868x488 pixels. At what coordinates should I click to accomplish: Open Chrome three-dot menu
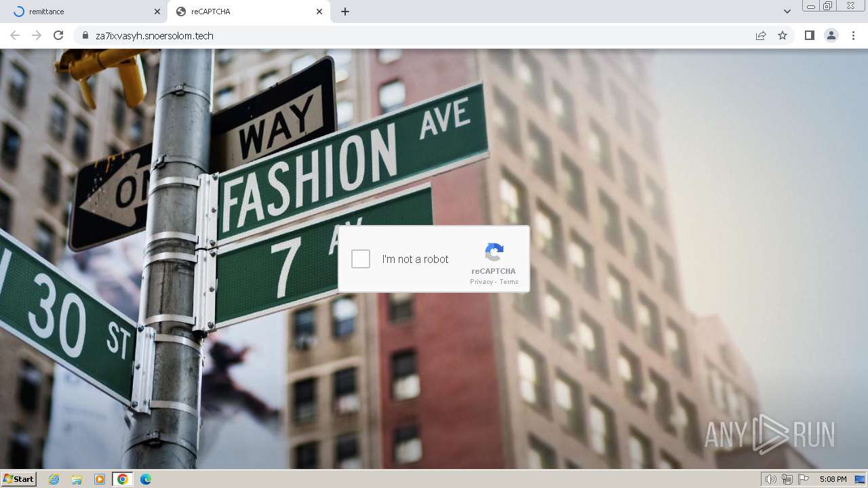click(x=853, y=35)
